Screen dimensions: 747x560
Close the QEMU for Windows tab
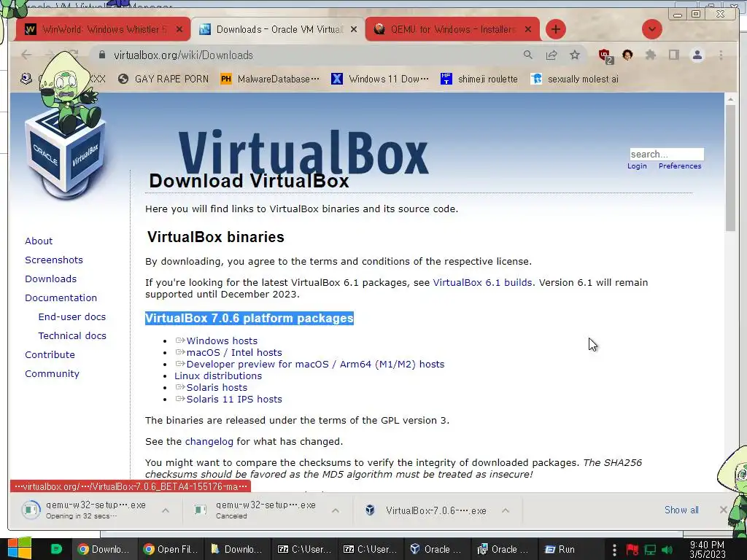coord(528,29)
